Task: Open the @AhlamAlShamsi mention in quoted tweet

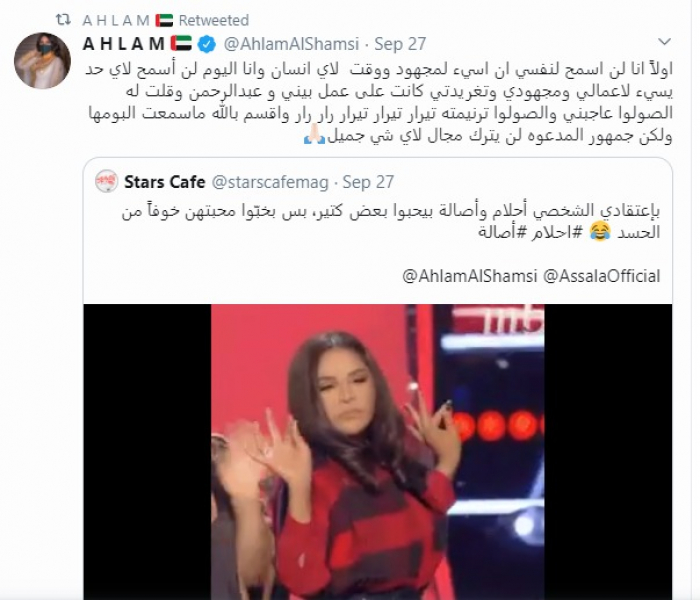Action: click(470, 276)
